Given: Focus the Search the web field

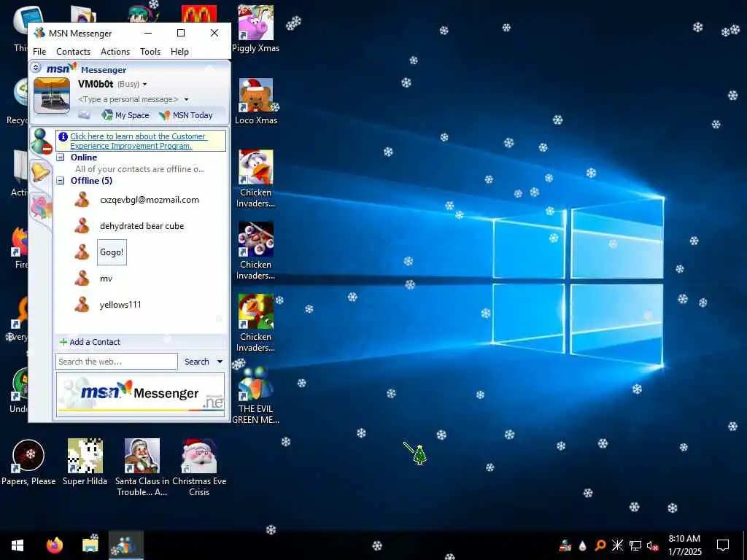Looking at the screenshot, I should [116, 362].
